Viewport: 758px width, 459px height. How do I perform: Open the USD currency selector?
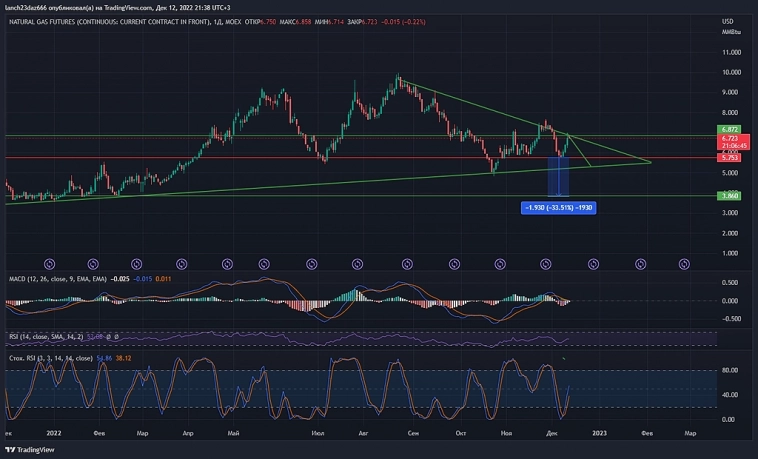pos(727,21)
